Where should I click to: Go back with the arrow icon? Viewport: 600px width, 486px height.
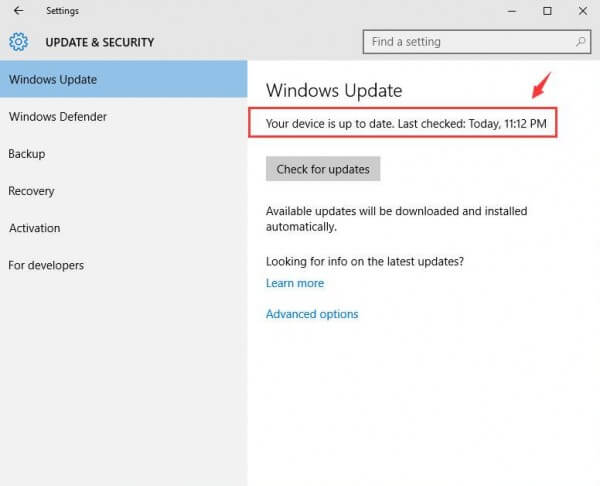(x=18, y=11)
